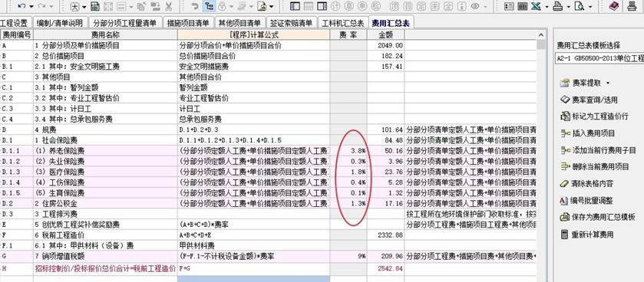Click 编号批量调整 button
Screen dimensions: 644x282
[x=586, y=201]
